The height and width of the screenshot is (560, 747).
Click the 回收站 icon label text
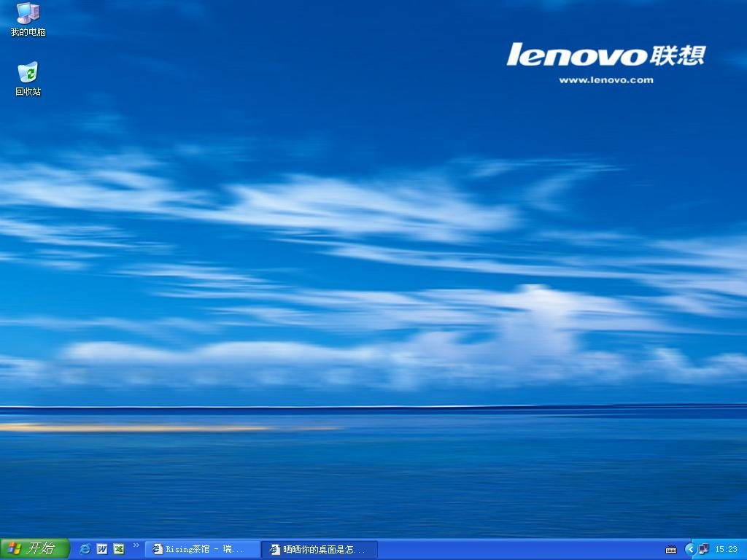[28, 92]
